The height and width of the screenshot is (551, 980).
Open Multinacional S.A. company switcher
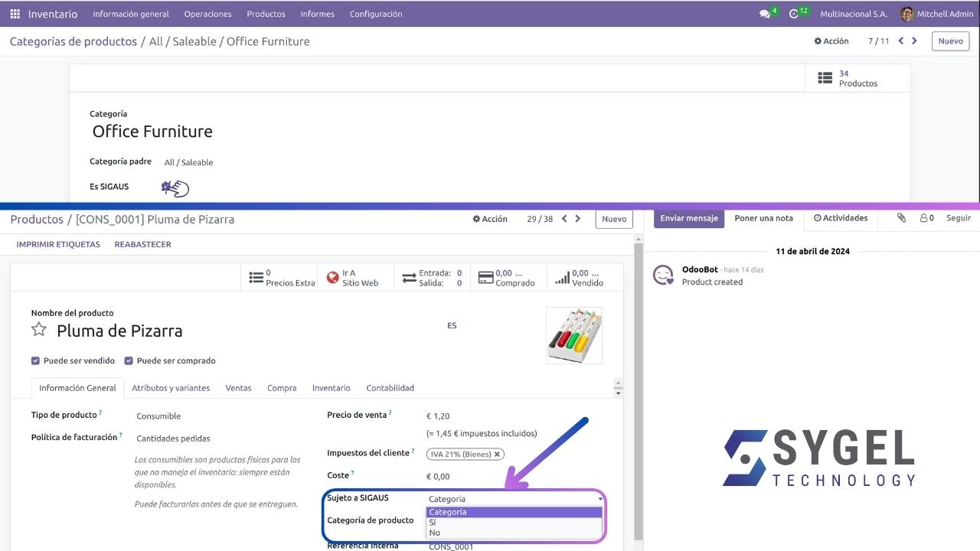854,14
